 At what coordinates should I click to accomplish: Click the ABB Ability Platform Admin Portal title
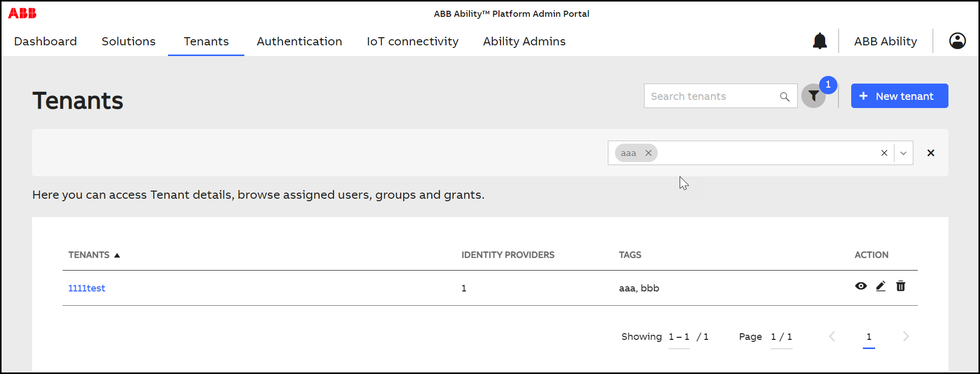[x=512, y=14]
